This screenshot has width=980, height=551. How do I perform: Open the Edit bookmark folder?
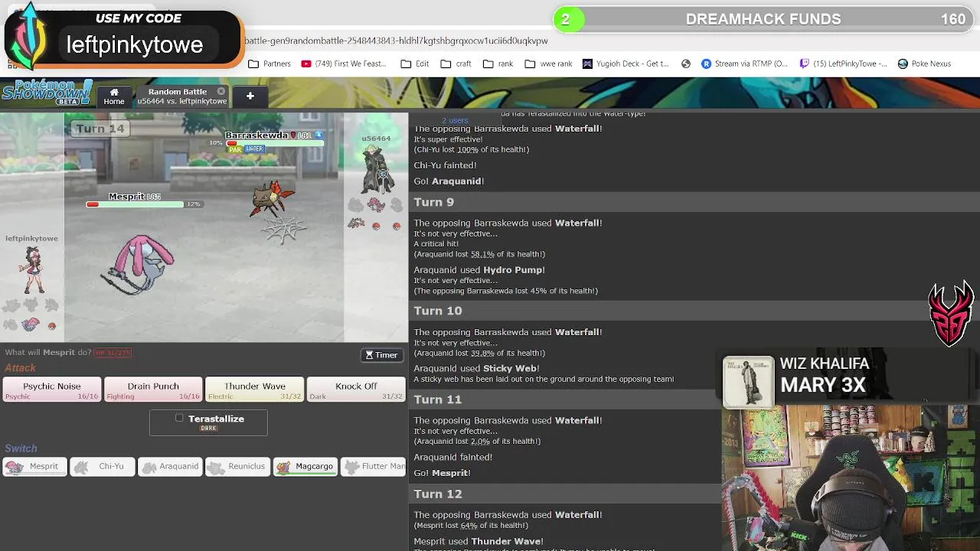pyautogui.click(x=415, y=64)
